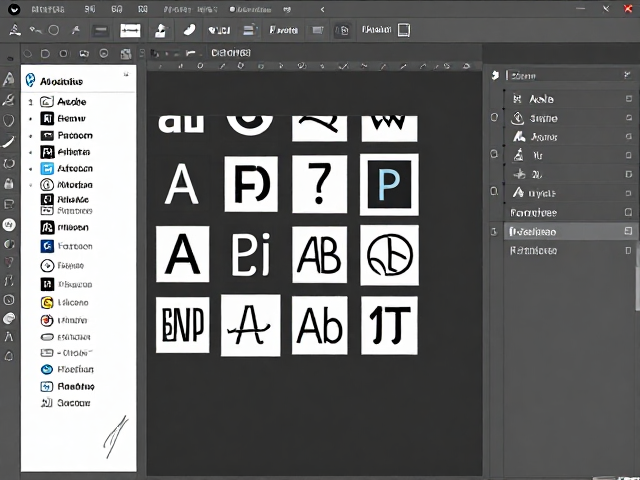The width and height of the screenshot is (640, 480).
Task: Click the red circular icon in left panel list
Action: coord(47,320)
